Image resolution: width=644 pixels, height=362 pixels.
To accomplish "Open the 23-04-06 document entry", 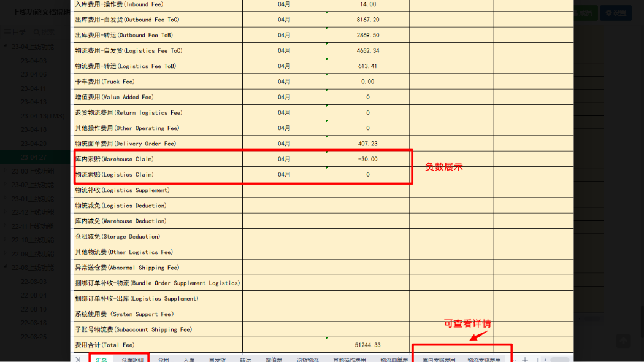I will tap(34, 74).
